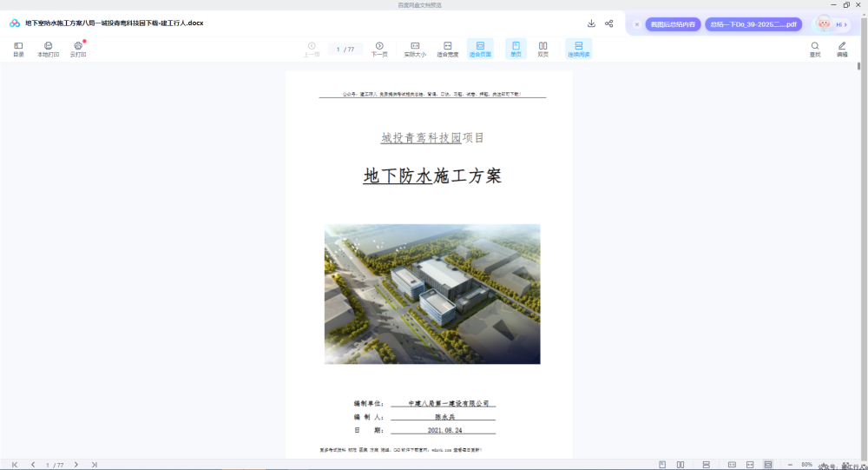The width and height of the screenshot is (868, 470).
Task: Click the download icon in header
Action: 591,23
